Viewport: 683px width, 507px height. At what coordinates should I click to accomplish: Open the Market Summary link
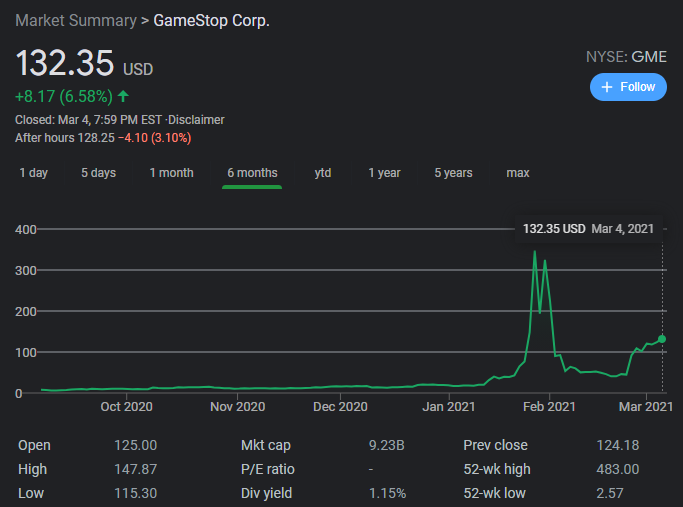coord(75,20)
